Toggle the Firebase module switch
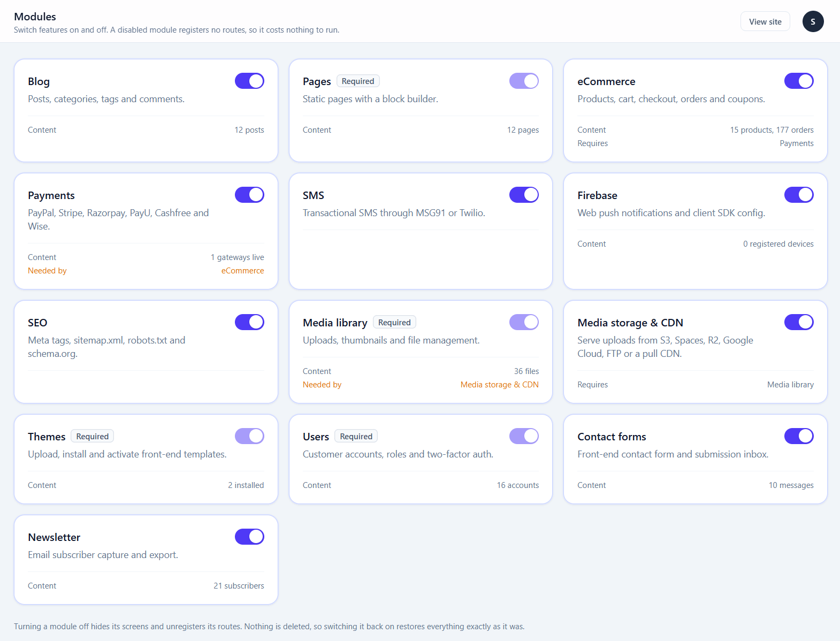840x641 pixels. [799, 195]
